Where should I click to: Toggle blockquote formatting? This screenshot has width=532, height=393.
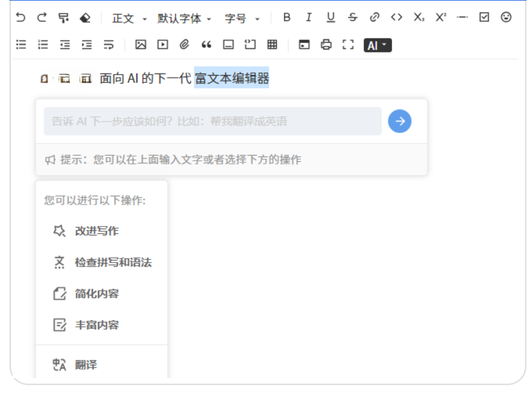pos(207,44)
